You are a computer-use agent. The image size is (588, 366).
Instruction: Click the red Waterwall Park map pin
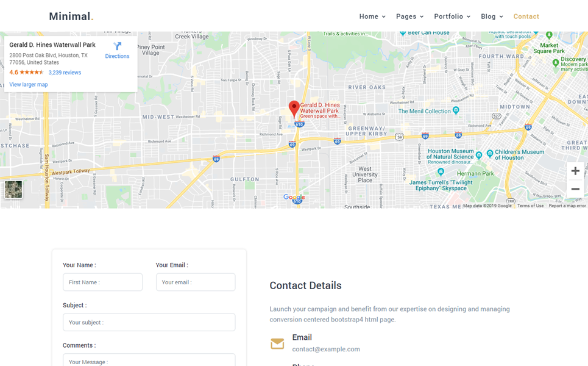294,109
